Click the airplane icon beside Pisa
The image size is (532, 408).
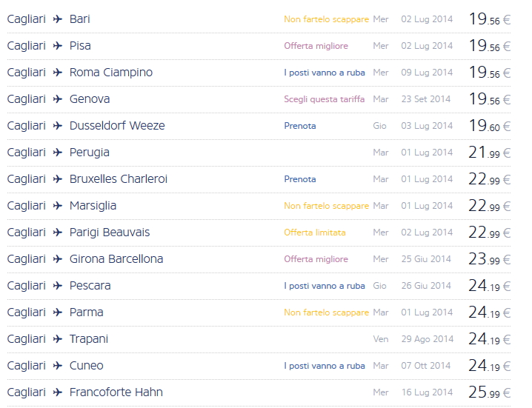[x=58, y=46]
